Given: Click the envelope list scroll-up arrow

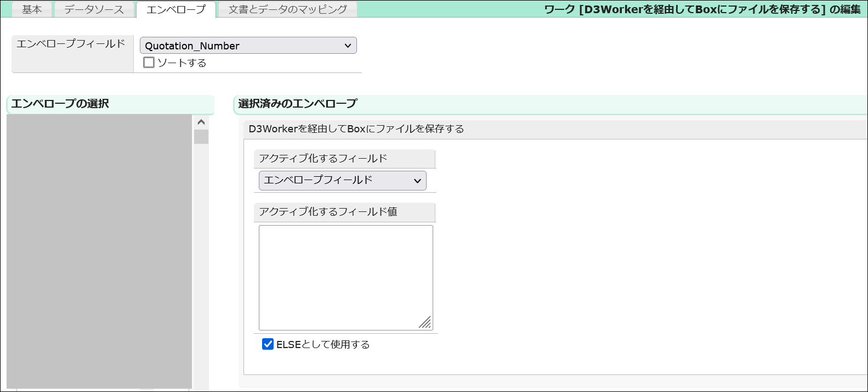Looking at the screenshot, I should [x=201, y=122].
